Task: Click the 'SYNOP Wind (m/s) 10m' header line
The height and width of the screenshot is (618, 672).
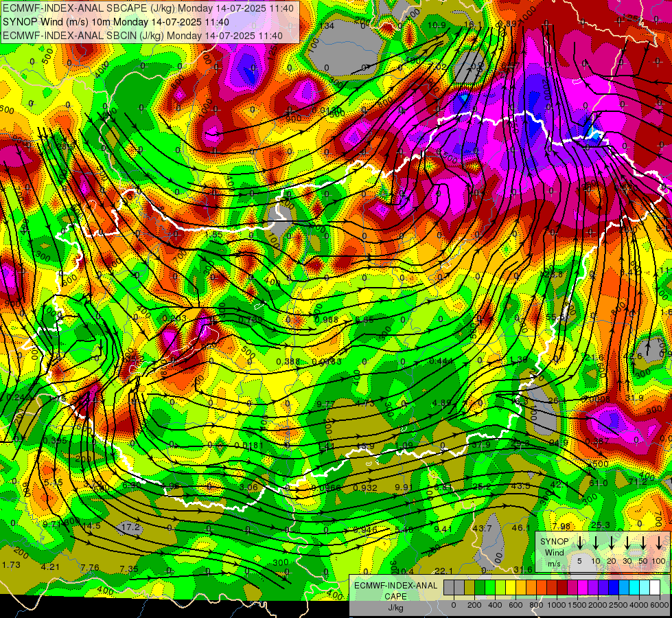Action: click(116, 22)
